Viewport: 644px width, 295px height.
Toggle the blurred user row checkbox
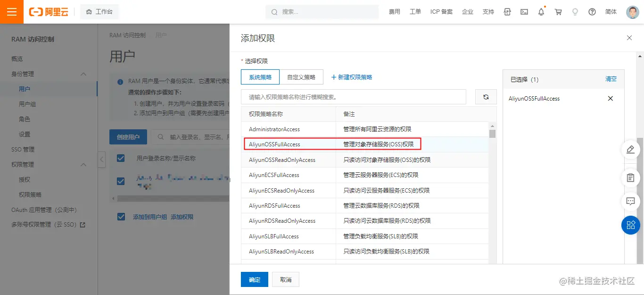[121, 181]
